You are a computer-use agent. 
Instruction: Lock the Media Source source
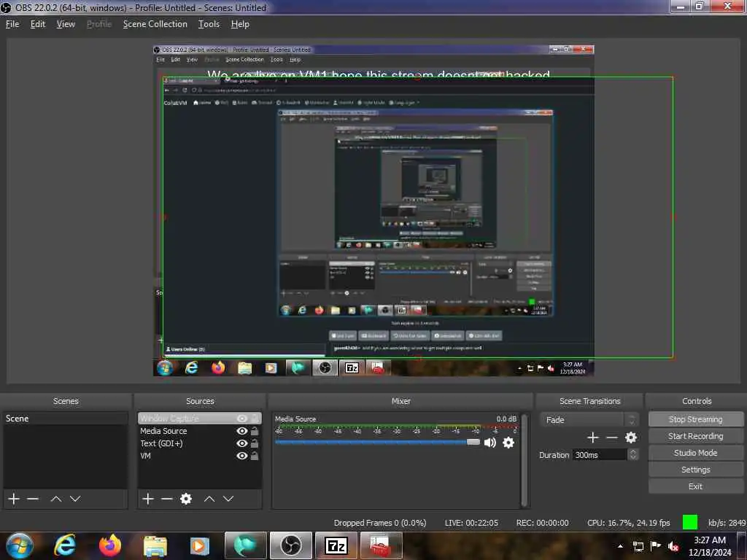pyautogui.click(x=255, y=431)
